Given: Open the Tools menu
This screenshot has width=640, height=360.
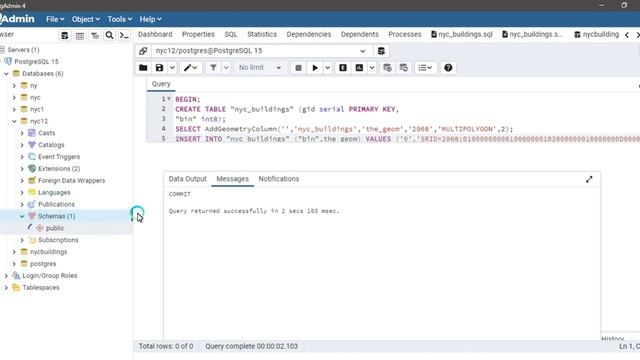Looking at the screenshot, I should [x=120, y=19].
